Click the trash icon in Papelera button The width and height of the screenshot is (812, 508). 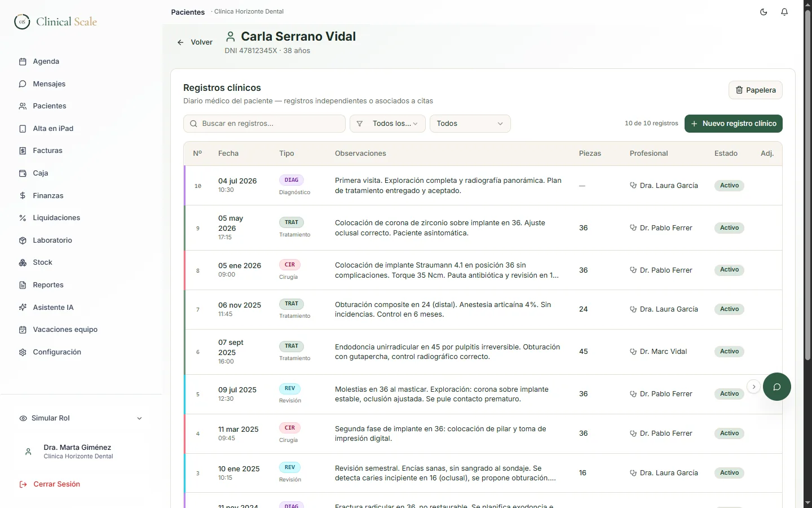tap(739, 90)
